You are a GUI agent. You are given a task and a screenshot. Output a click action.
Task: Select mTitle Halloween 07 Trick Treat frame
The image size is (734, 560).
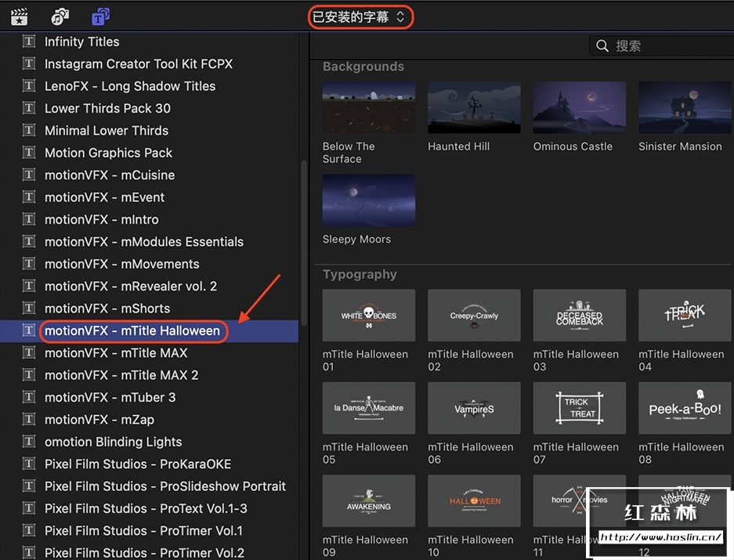click(x=580, y=408)
